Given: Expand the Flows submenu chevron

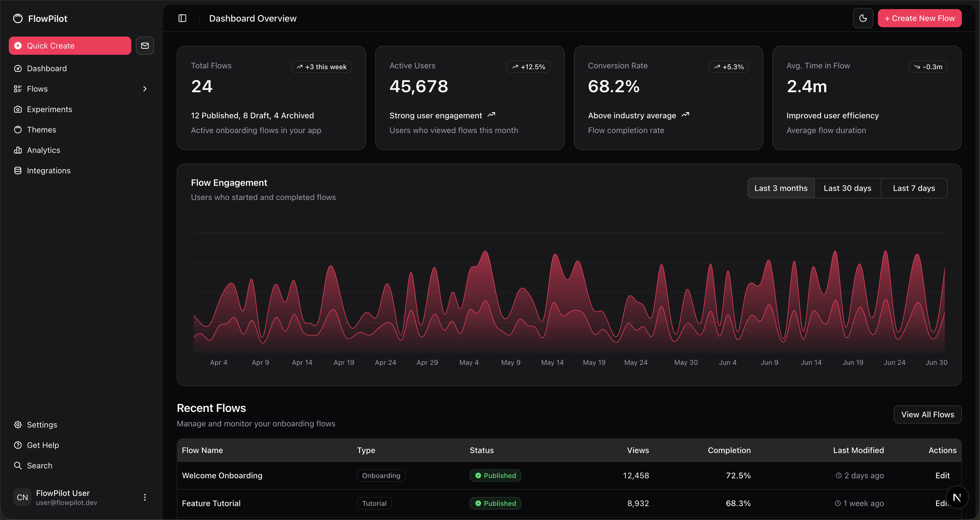Looking at the screenshot, I should (145, 89).
